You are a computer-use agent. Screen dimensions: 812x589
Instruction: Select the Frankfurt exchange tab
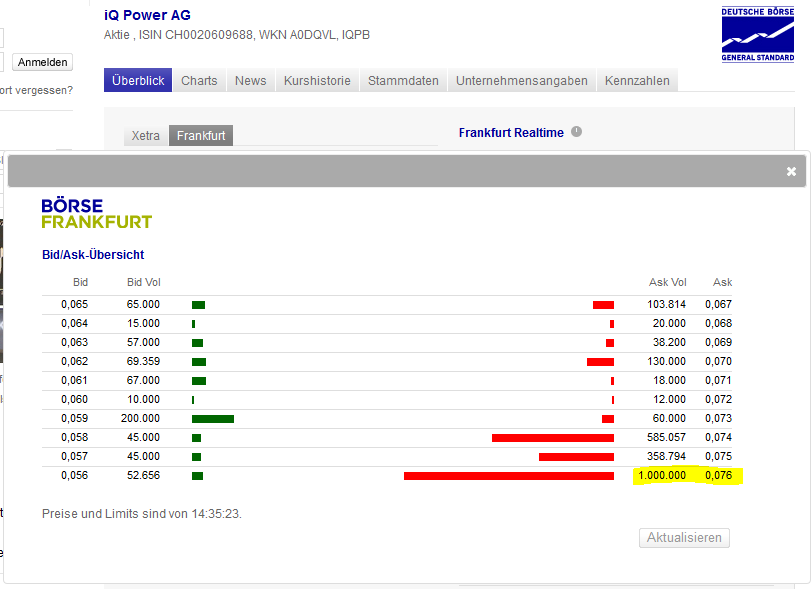[201, 136]
